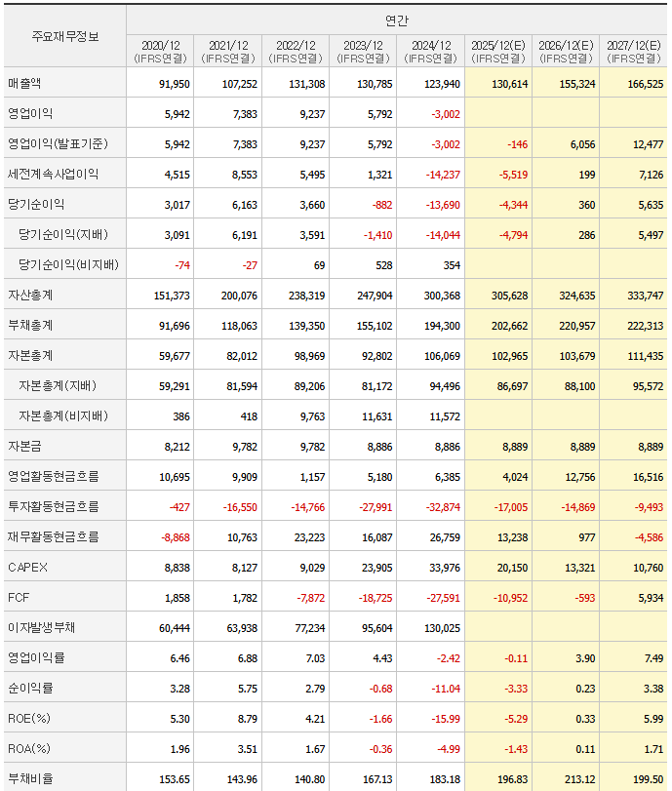Click the 자본총계(지배) value 86,697
This screenshot has width=672, height=791.
coord(512,387)
